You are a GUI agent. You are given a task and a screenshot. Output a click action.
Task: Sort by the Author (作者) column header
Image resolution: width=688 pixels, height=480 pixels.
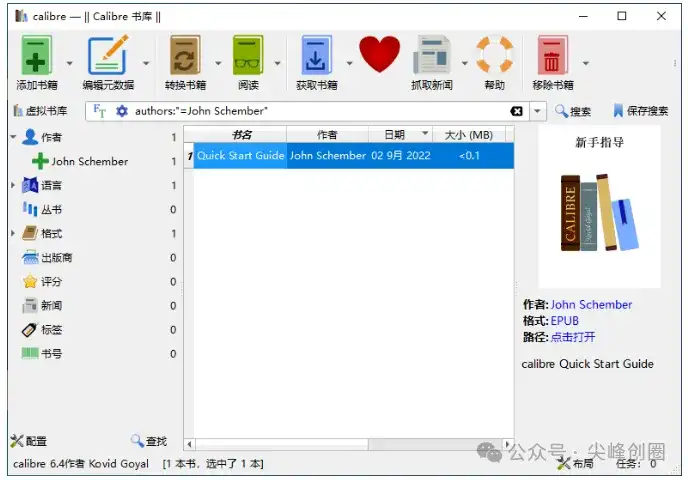(327, 135)
